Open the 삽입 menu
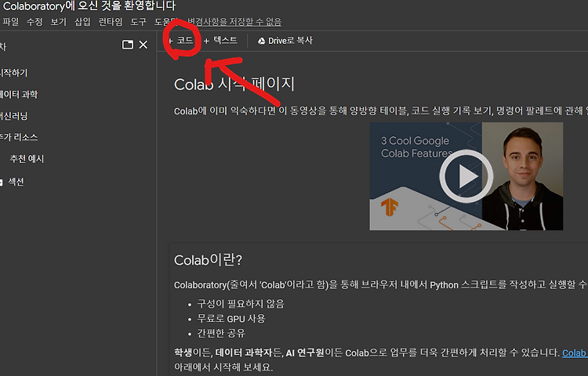The width and height of the screenshot is (588, 376). pos(82,22)
